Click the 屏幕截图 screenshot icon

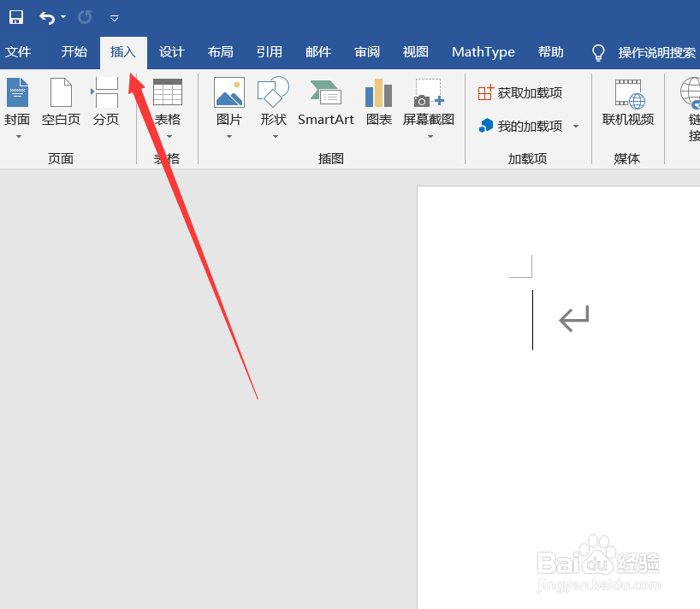[x=429, y=92]
